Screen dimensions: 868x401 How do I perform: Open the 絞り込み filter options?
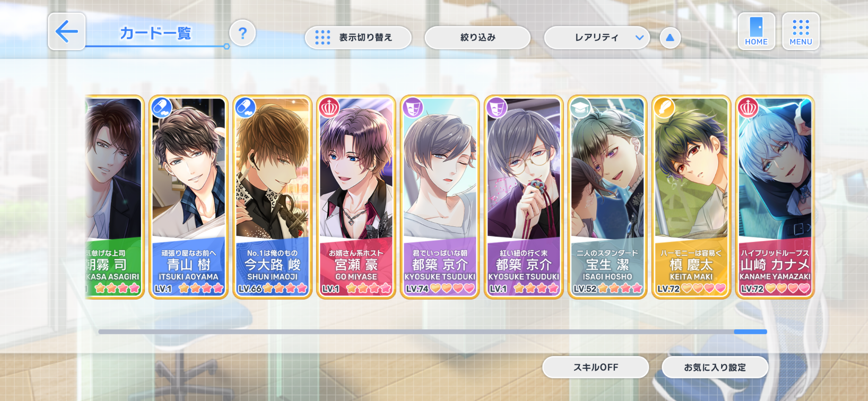coord(478,38)
